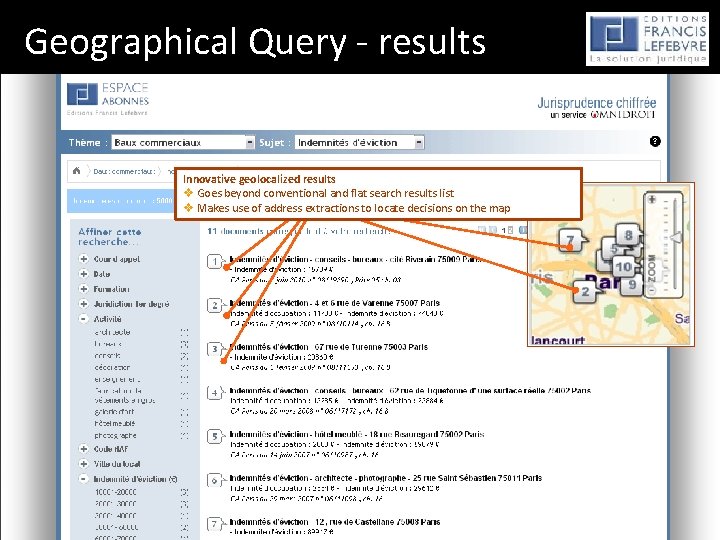
Task: Filter by activity photographe
Action: 115,435
